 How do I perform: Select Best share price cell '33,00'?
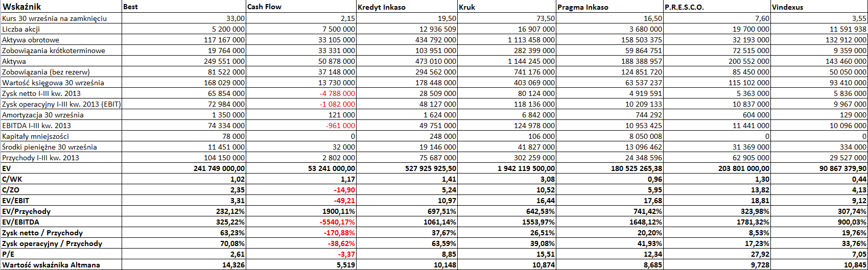(x=235, y=18)
